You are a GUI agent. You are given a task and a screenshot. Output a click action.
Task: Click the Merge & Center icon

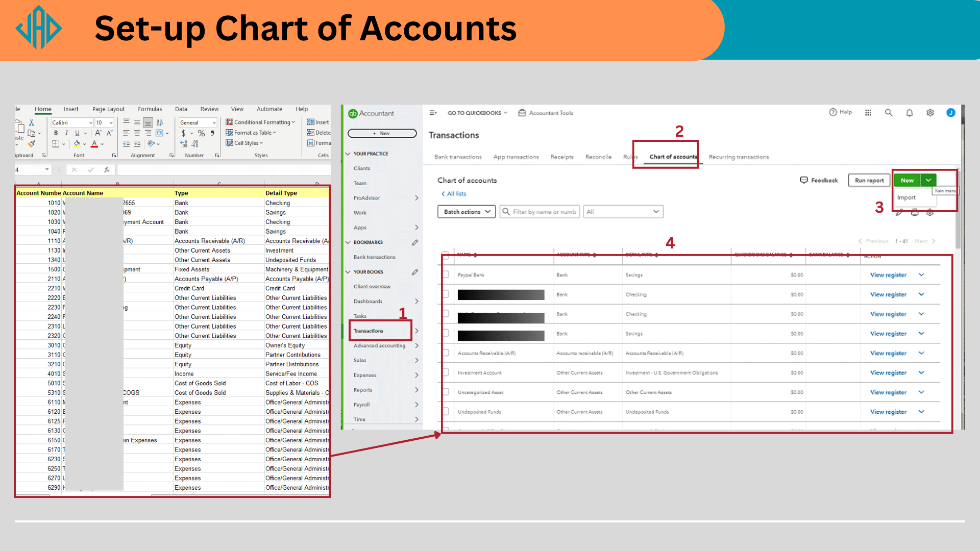pyautogui.click(x=159, y=133)
